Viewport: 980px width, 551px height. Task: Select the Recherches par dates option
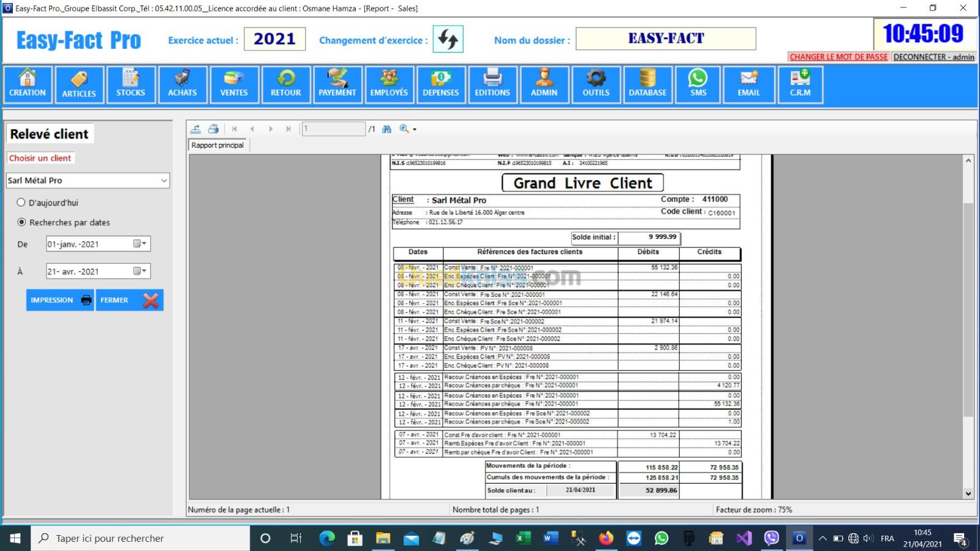(22, 222)
